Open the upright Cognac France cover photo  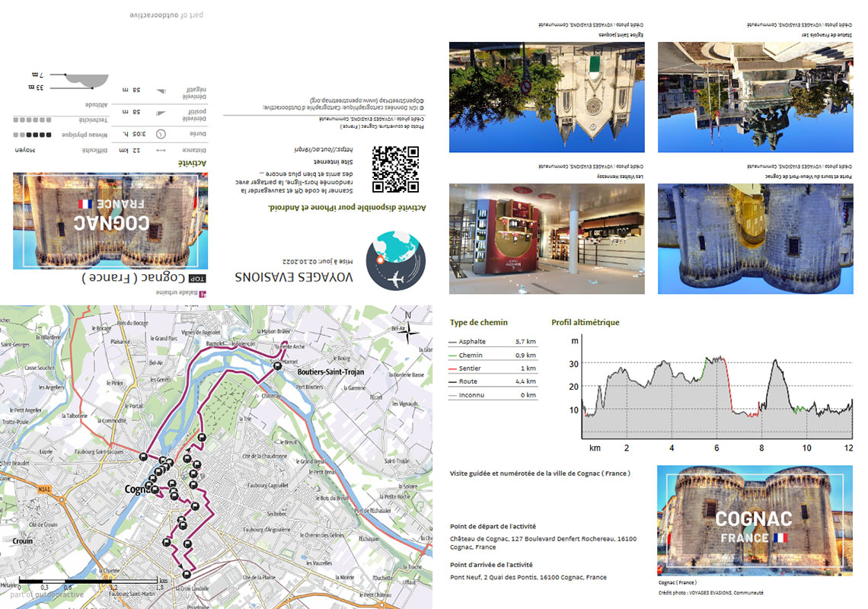(755, 521)
